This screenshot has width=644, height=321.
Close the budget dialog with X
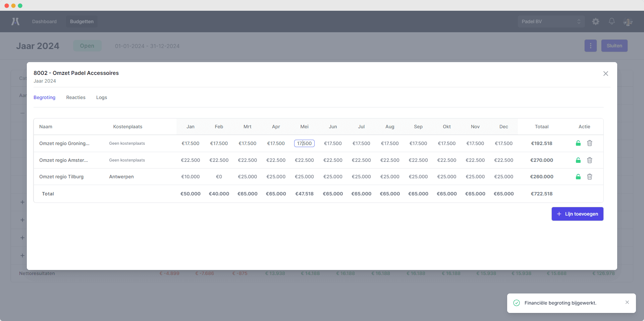605,74
